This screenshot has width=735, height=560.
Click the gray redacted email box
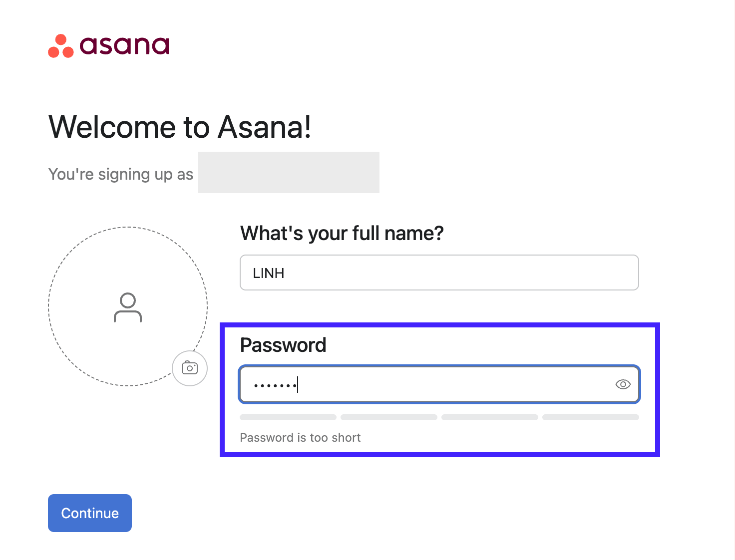pyautogui.click(x=289, y=172)
